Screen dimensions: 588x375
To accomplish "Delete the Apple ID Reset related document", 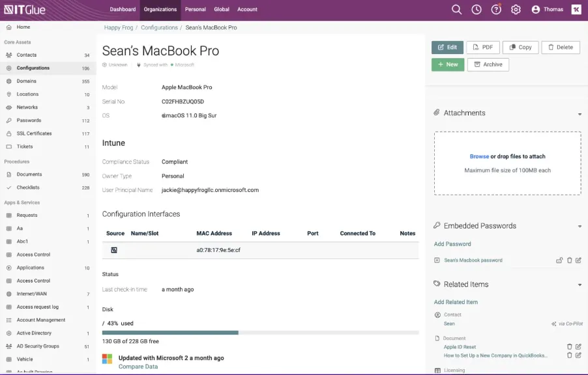I will coord(569,347).
